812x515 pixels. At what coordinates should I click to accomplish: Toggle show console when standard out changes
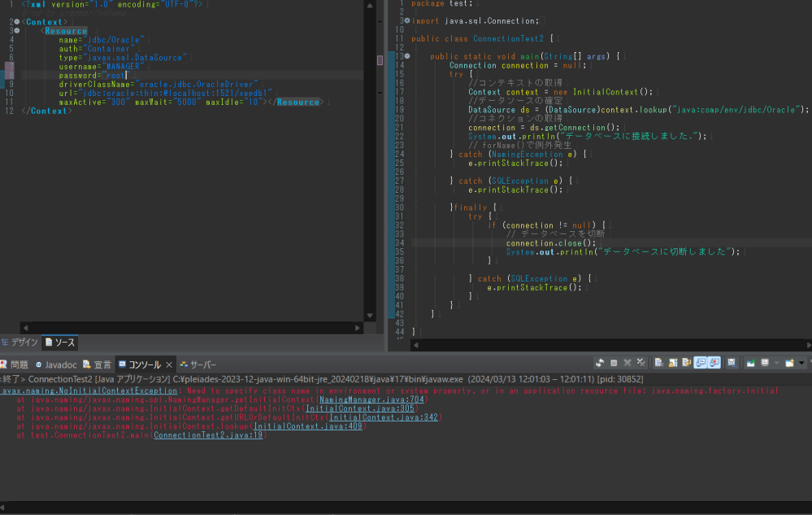pos(700,363)
